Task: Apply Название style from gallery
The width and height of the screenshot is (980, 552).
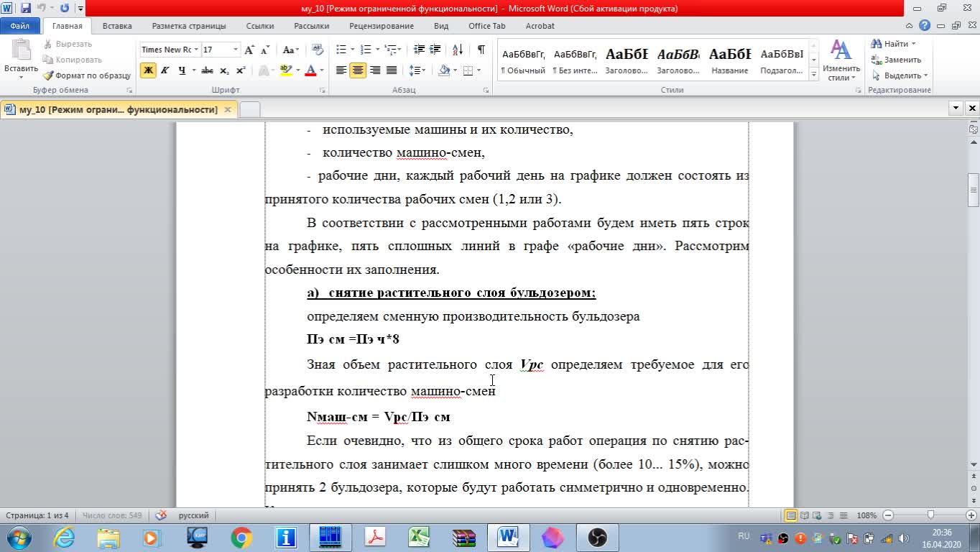Action: point(730,60)
